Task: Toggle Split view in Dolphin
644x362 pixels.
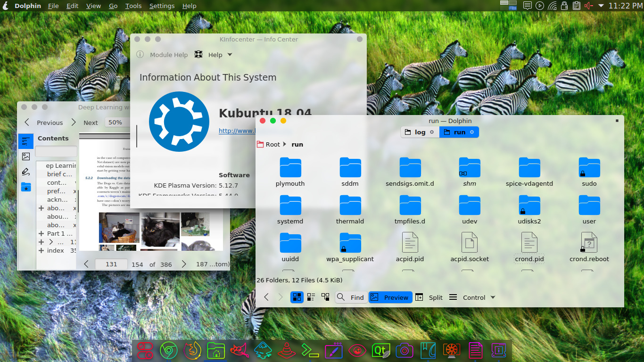Action: [429, 297]
